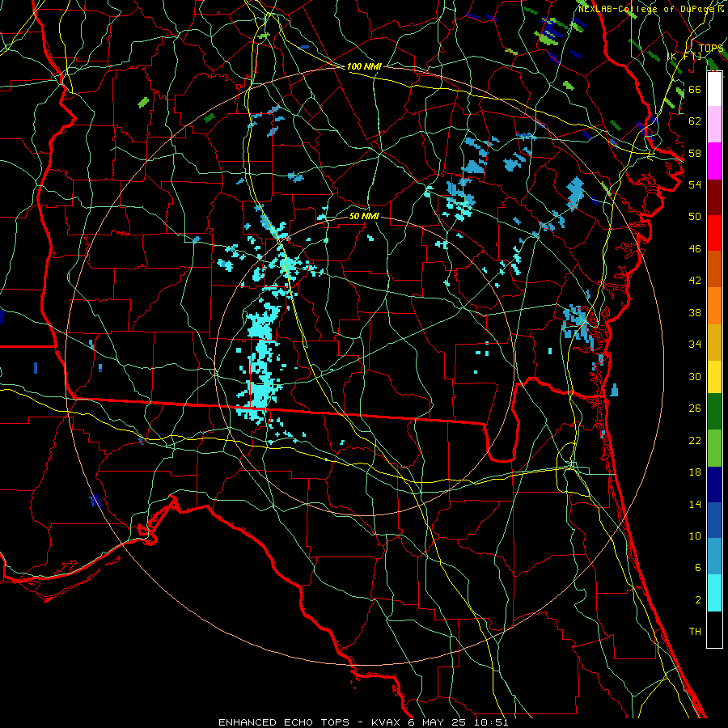Click the '6' legend value
728x728 pixels.
click(x=698, y=568)
